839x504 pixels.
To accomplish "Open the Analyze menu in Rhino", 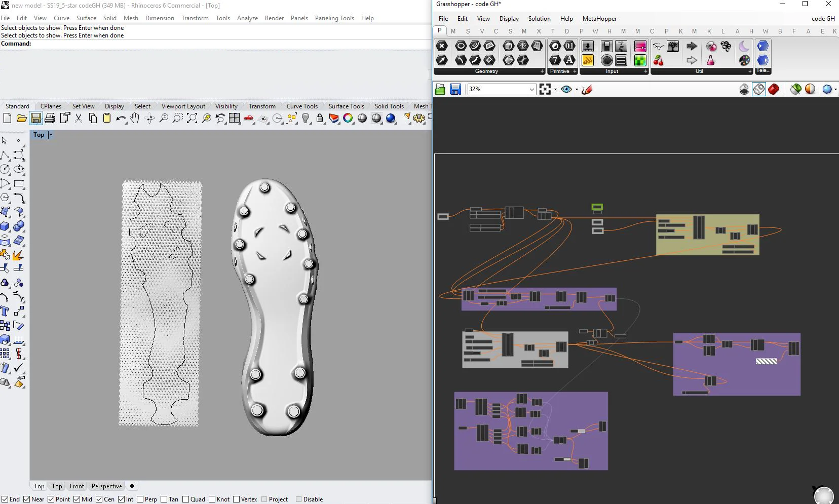I will click(x=247, y=18).
